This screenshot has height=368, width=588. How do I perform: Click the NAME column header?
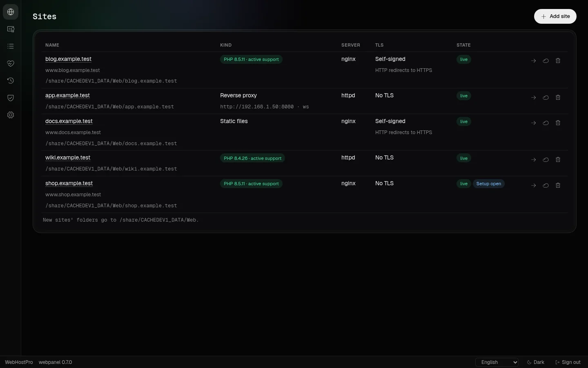pyautogui.click(x=52, y=45)
